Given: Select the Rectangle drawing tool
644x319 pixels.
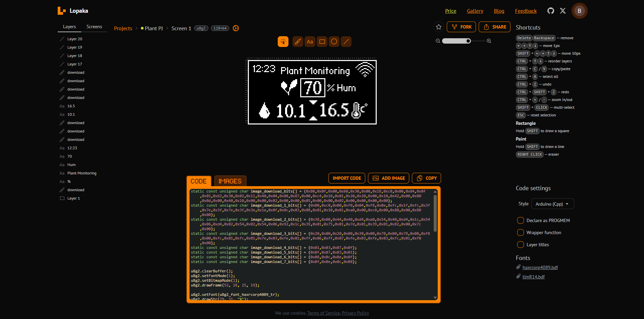Looking at the screenshot, I should [x=322, y=42].
